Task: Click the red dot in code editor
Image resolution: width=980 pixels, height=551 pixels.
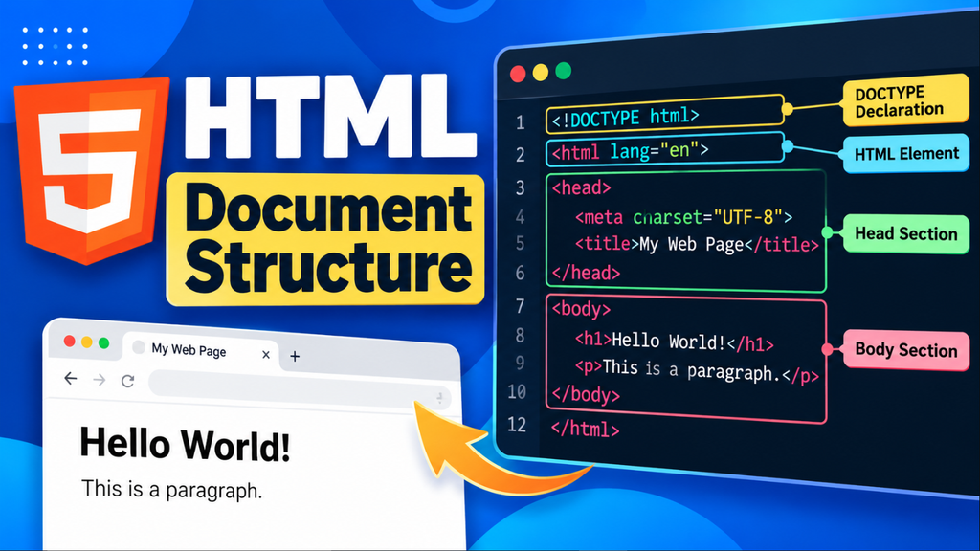Action: coord(518,74)
